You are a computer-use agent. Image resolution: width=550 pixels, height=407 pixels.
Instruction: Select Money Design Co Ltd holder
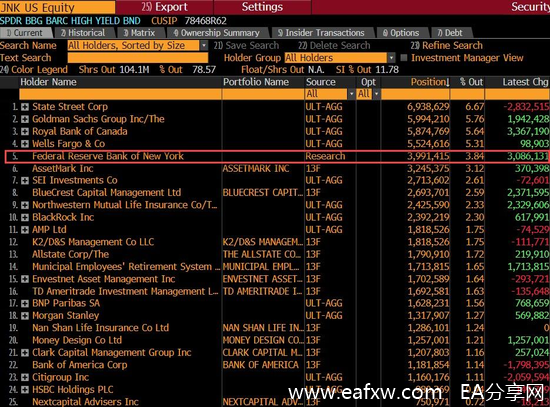pos(77,340)
